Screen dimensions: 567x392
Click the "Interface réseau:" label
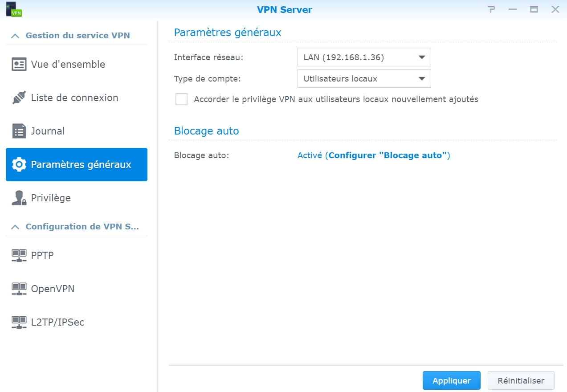click(x=209, y=57)
